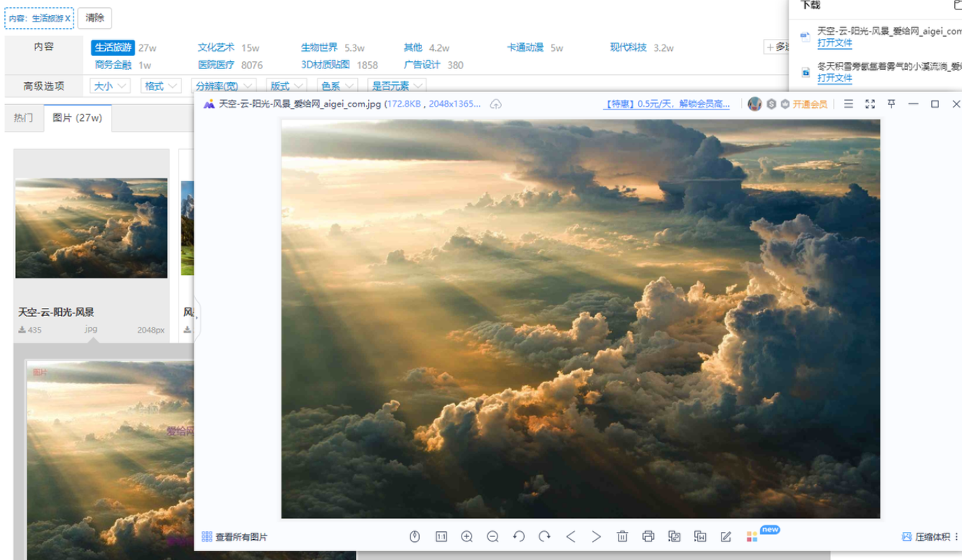
Task: Open the colorful apps grid marked new
Action: [x=752, y=537]
